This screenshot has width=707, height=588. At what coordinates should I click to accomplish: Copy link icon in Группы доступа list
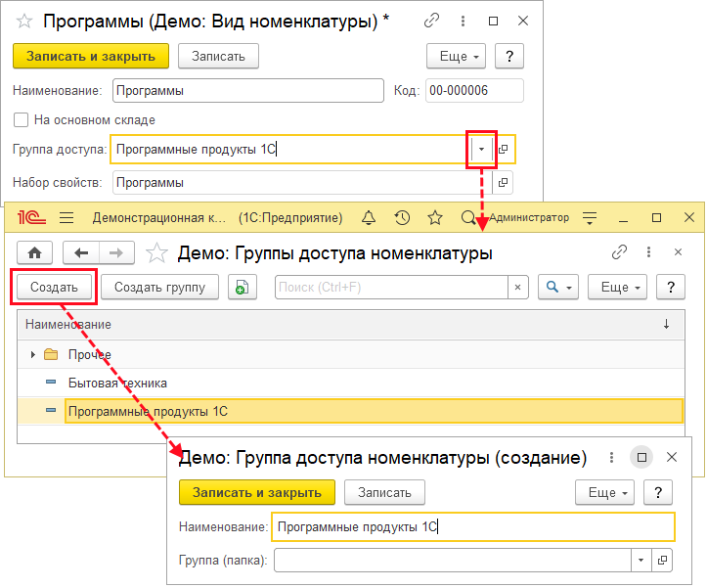click(x=620, y=252)
